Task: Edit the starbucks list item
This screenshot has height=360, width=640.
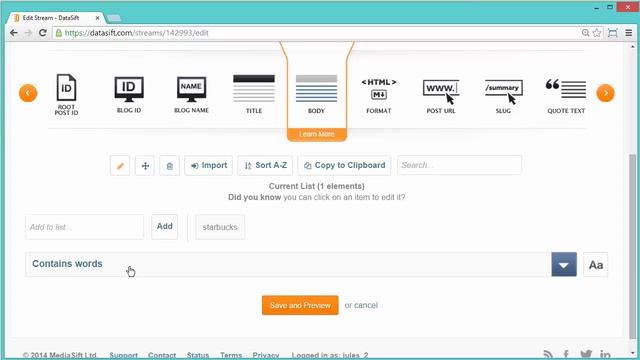Action: pos(220,227)
